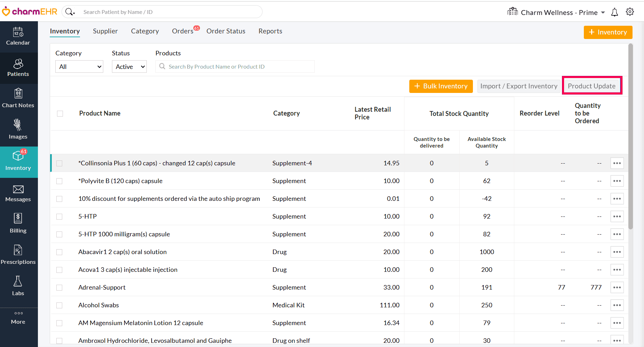Go to Patients in the sidebar
Image resolution: width=644 pixels, height=347 pixels.
[x=18, y=68]
